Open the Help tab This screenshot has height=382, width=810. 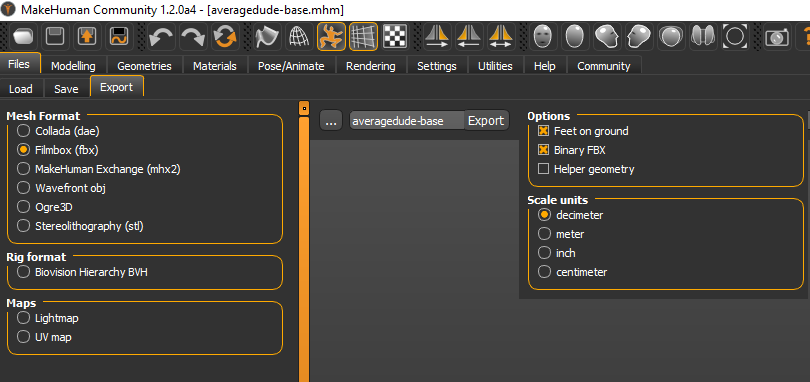545,66
